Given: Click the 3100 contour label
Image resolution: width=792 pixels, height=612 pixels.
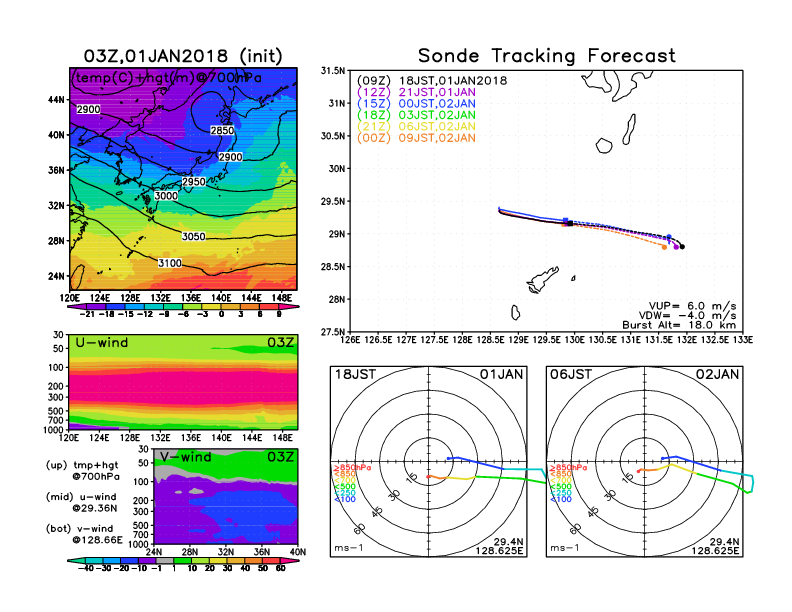Looking at the screenshot, I should tap(170, 263).
